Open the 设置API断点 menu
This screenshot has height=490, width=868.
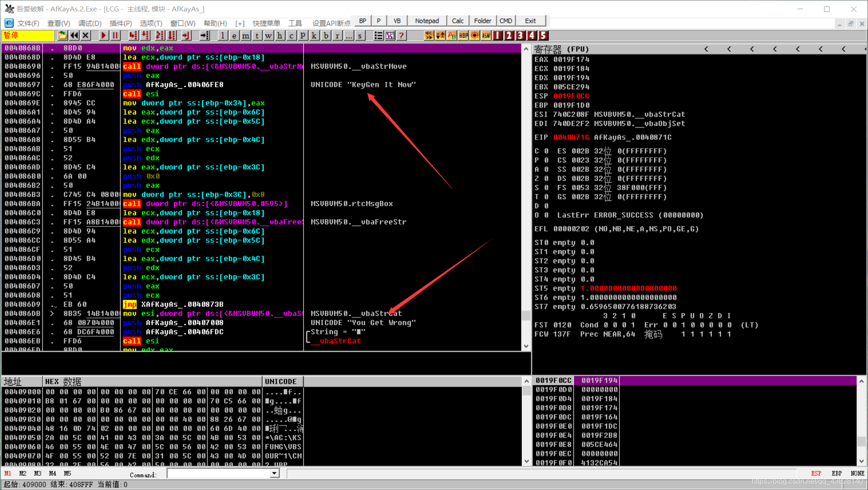(x=331, y=23)
